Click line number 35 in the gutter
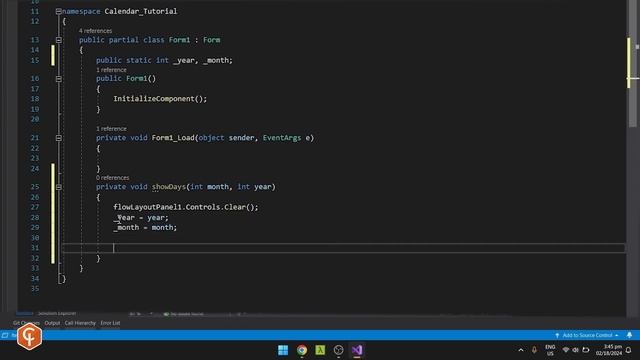Viewport: 640px width, 360px height. 35,289
